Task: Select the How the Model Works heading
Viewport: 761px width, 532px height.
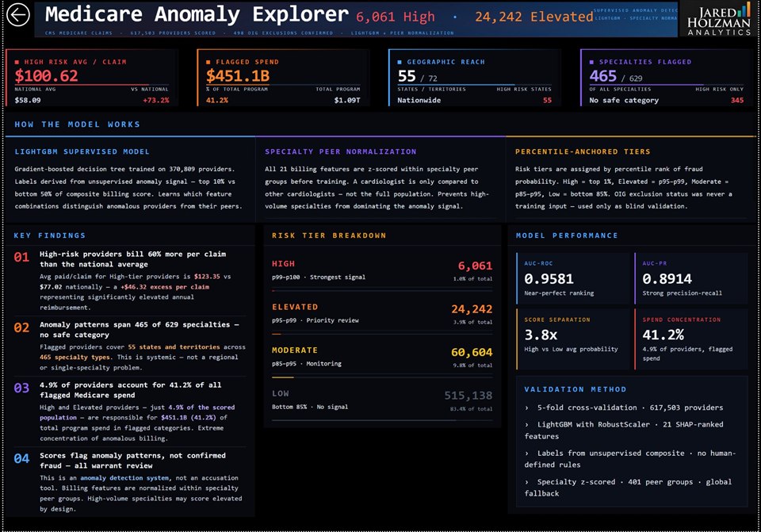Action: tap(77, 124)
